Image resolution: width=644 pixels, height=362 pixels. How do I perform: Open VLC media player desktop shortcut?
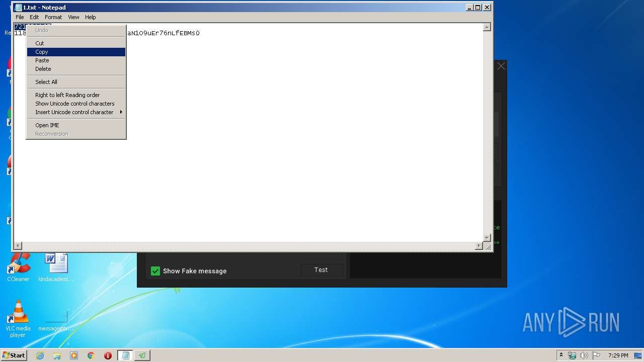[18, 319]
